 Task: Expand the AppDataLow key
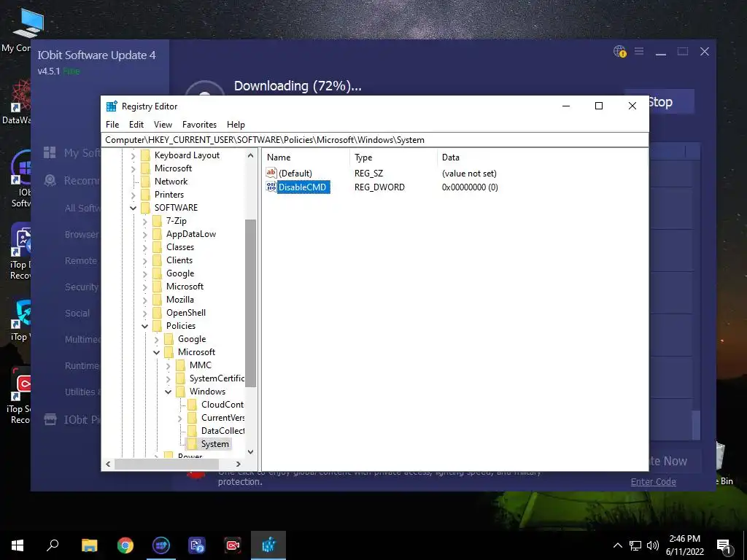[145, 235]
